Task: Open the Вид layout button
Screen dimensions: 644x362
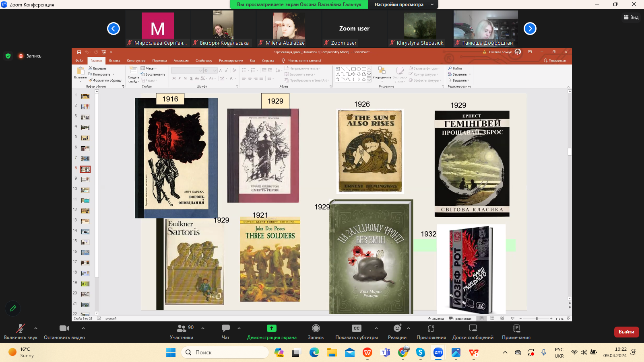Action: (631, 17)
